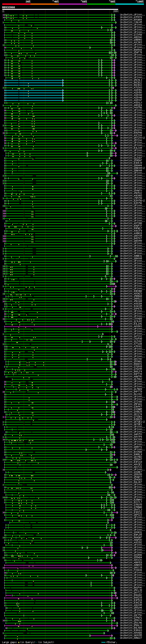The image size is (146, 644).
Task: Select the UniRef100_A0C963 label
Action: (131, 42)
